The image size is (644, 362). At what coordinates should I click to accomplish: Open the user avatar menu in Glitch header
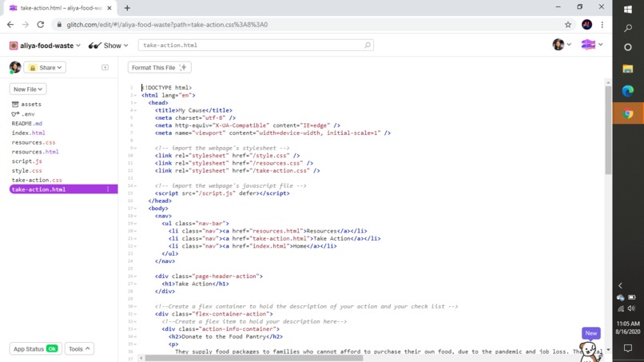562,45
